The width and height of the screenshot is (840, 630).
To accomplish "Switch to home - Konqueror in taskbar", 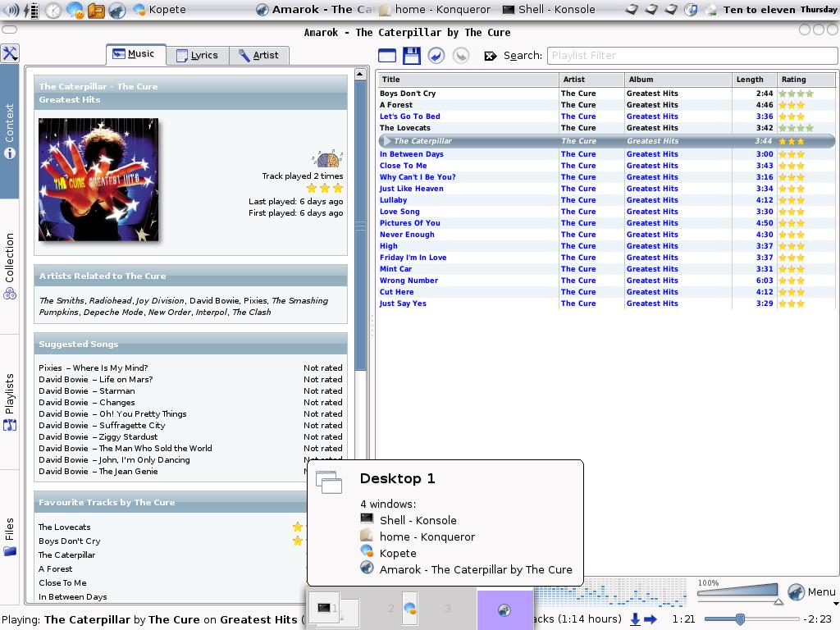I will [435, 10].
